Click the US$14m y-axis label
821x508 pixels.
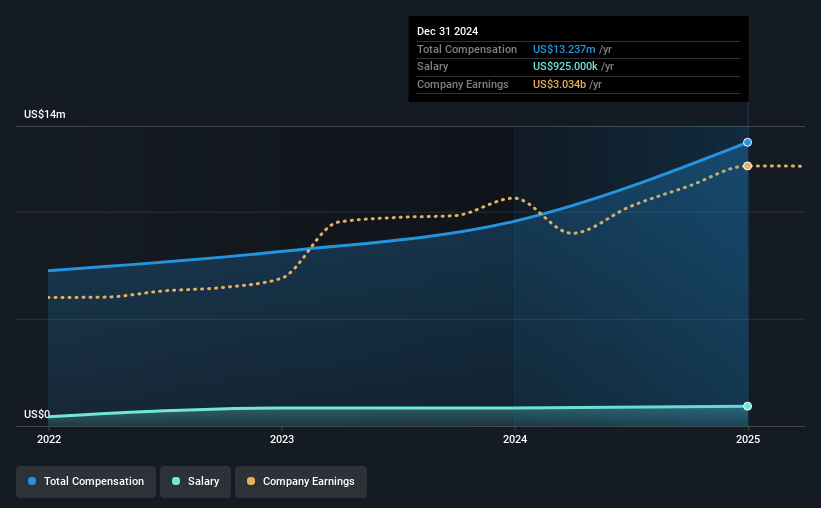point(45,114)
